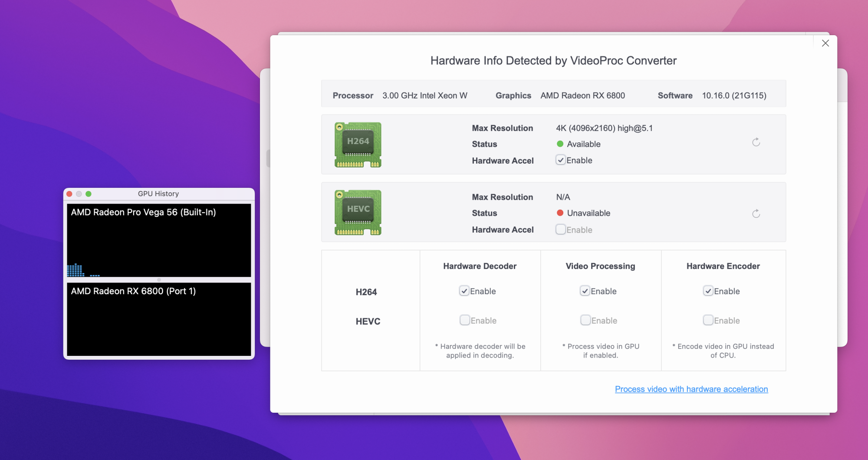868x460 pixels.
Task: Click the 'Processor' label
Action: (353, 95)
